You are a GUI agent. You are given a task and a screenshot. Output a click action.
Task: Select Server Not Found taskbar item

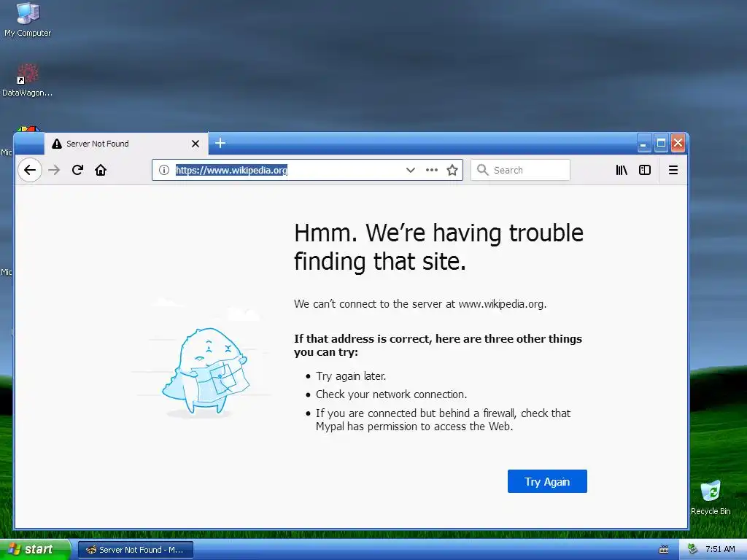point(135,550)
